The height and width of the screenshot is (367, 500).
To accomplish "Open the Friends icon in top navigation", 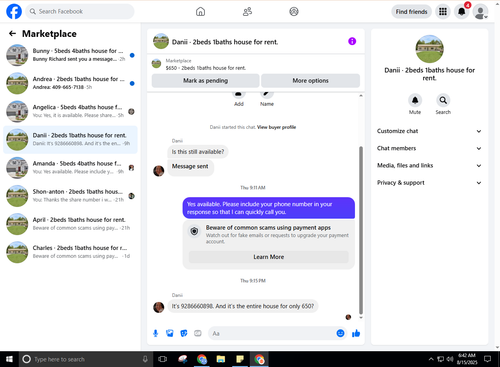I will coord(247,12).
